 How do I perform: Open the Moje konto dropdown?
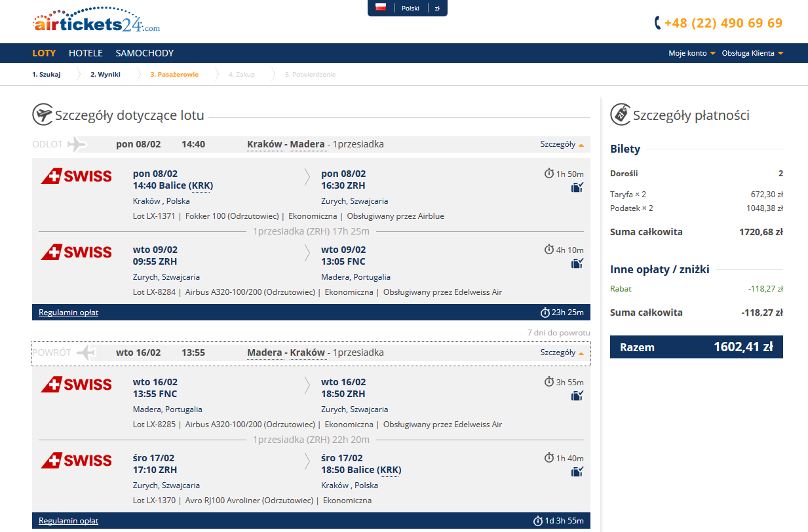(692, 53)
